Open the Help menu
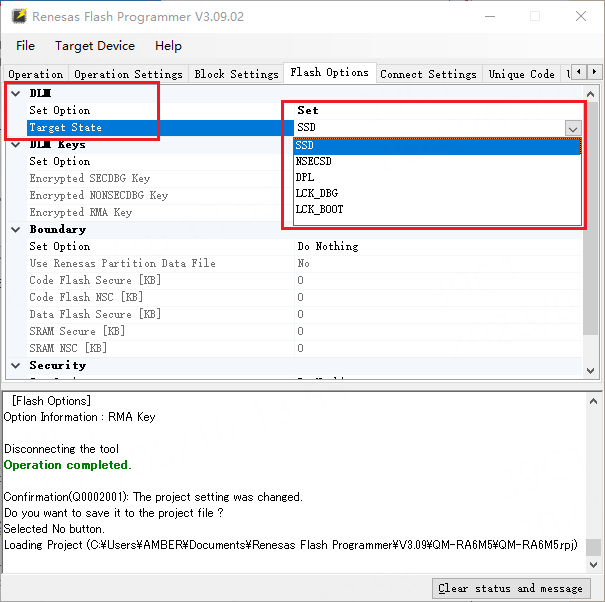Screen dimensions: 605x602 [168, 46]
